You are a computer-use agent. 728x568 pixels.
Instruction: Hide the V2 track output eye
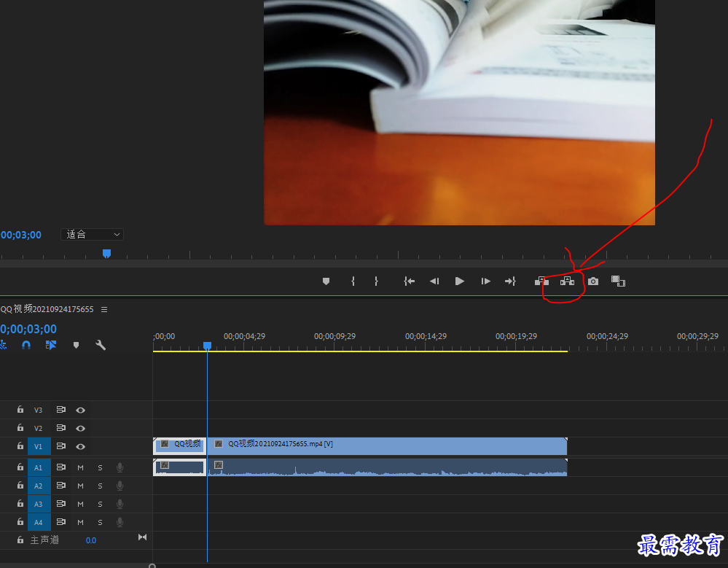click(80, 428)
